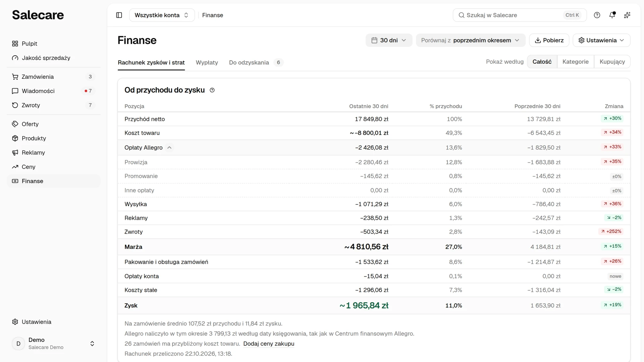Focus the Szukaj w Salecare search field
This screenshot has height=362, width=644.
tap(520, 15)
